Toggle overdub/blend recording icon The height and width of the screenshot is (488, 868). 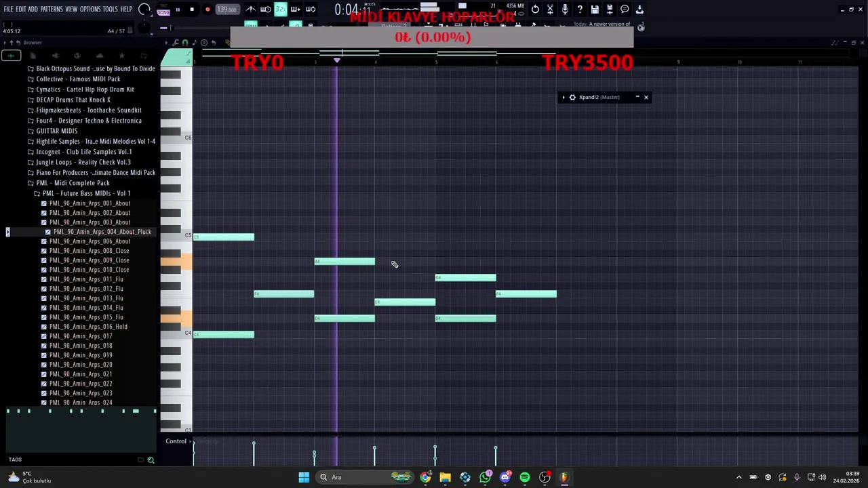point(295,9)
